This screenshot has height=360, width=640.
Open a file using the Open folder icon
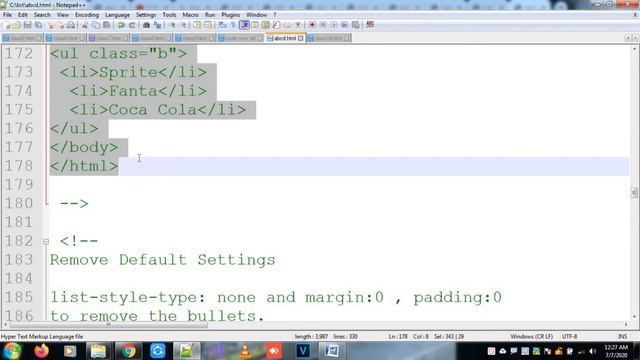point(17,25)
